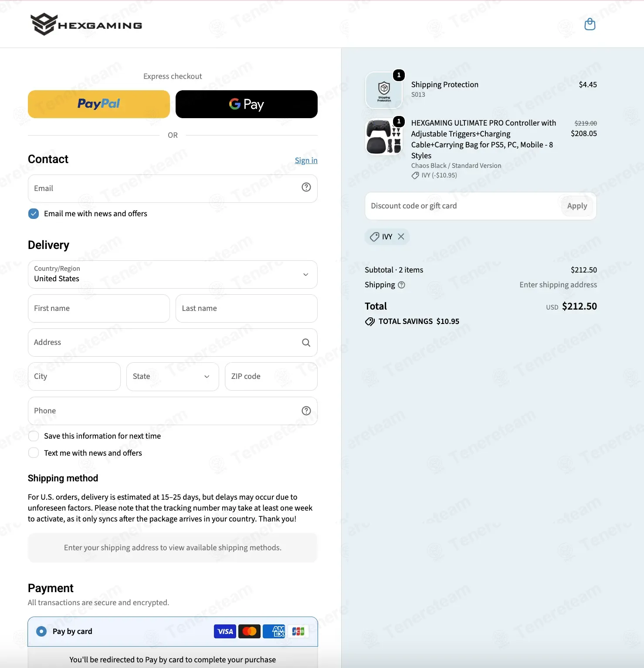Click the Sign in link

pos(306,160)
